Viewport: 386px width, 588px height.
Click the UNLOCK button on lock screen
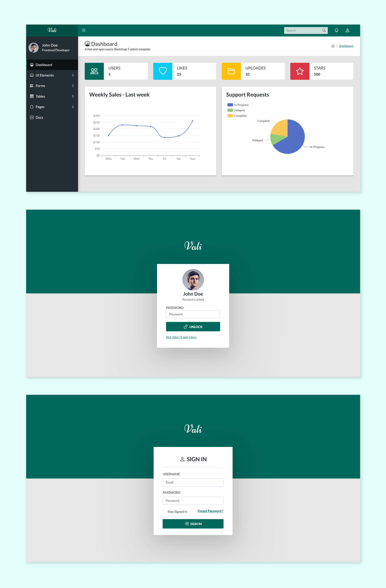193,327
